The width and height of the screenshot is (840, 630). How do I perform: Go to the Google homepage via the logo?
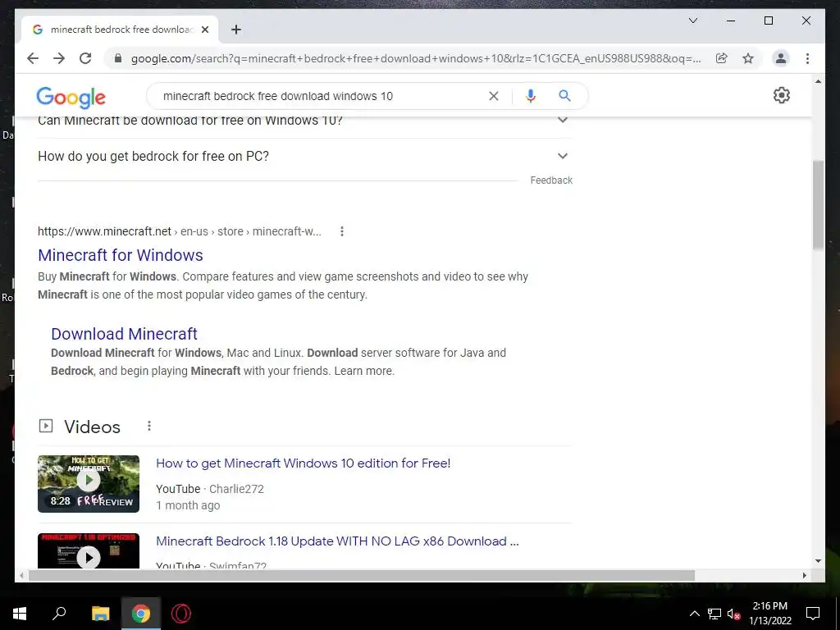(x=71, y=97)
